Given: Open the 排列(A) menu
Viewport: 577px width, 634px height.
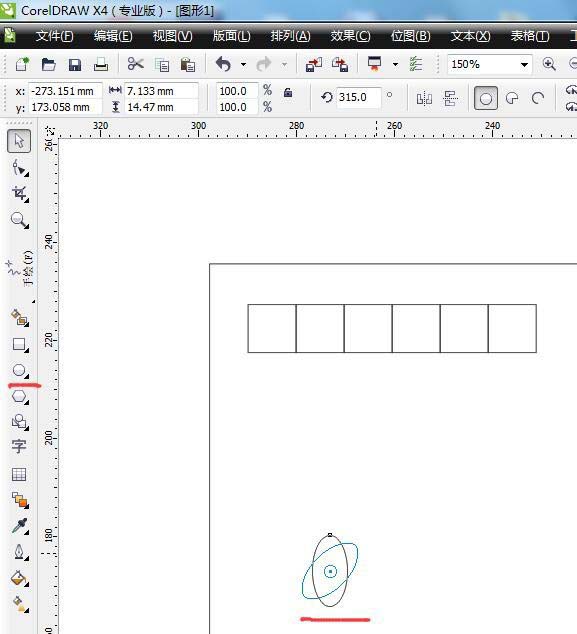Looking at the screenshot, I should click(x=291, y=36).
